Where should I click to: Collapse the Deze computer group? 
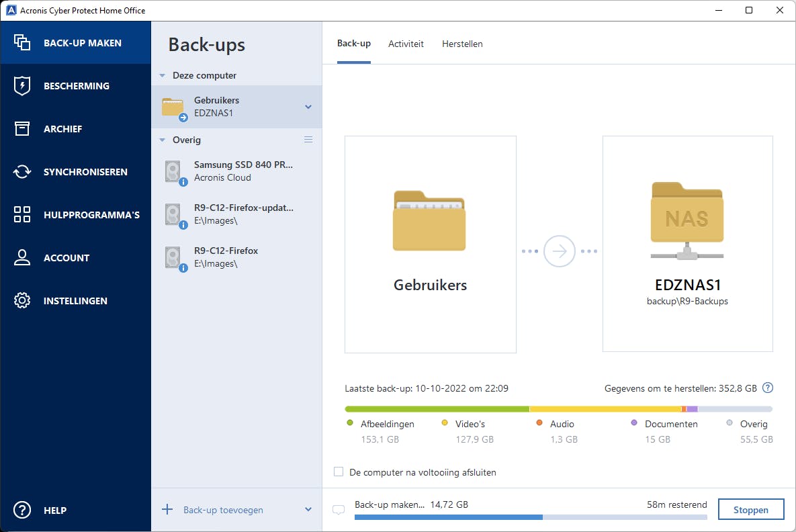[x=163, y=76]
